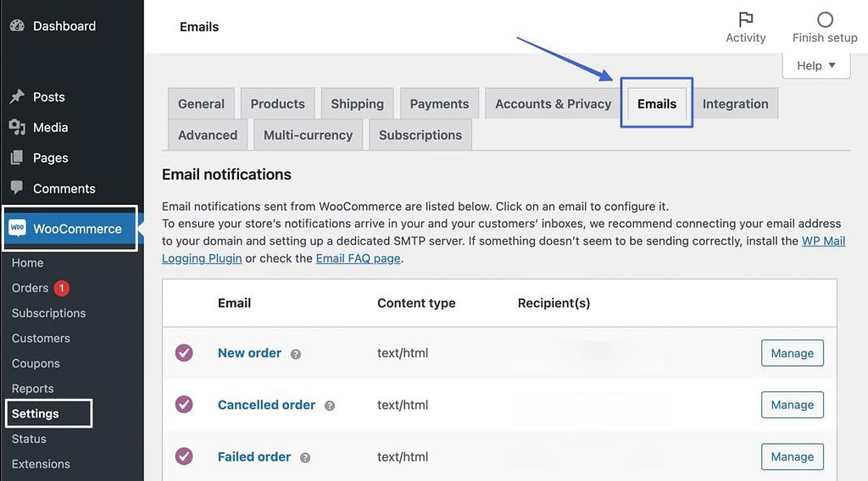
Task: Click the Pages document icon
Action: point(17,158)
